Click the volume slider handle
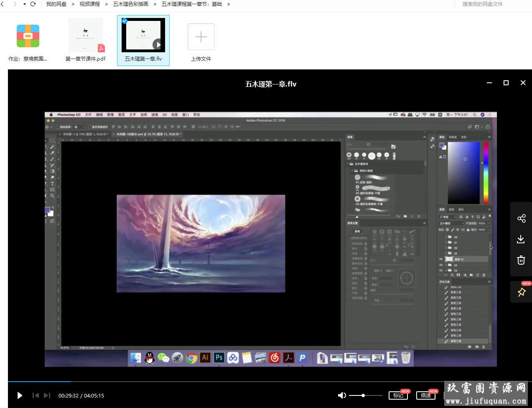The height and width of the screenshot is (408, 532). (363, 395)
